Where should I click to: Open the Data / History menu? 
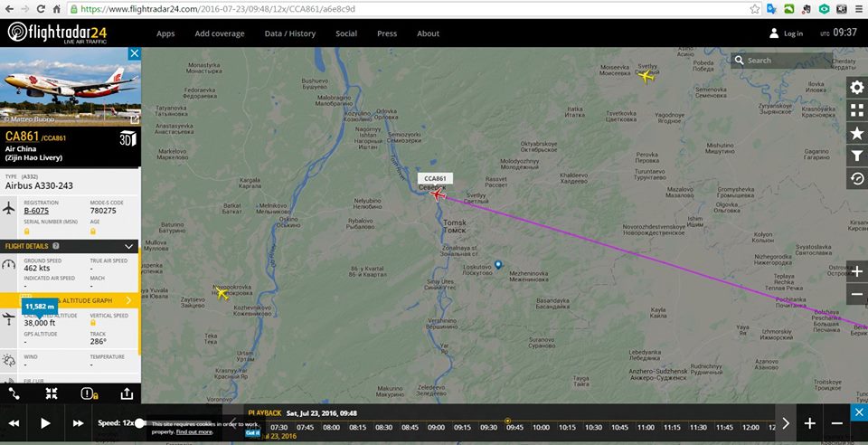290,33
